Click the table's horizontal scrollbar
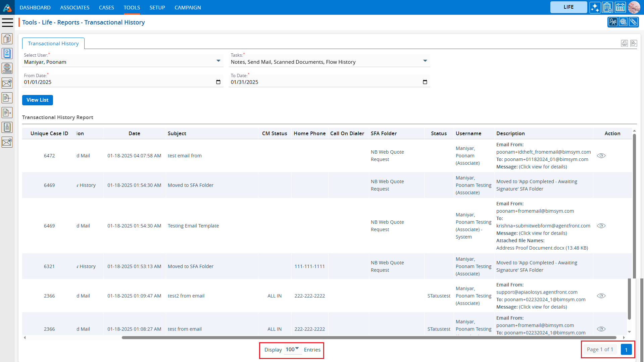Viewport: 644px width, 362px height. [369, 338]
